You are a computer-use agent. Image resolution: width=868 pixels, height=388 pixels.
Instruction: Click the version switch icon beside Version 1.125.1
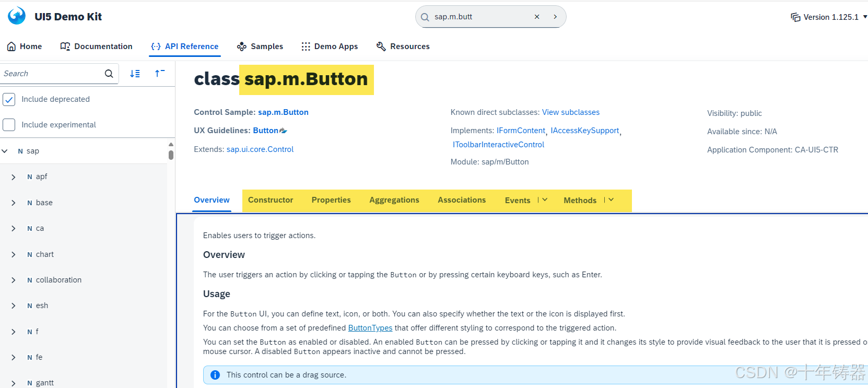[x=795, y=17]
